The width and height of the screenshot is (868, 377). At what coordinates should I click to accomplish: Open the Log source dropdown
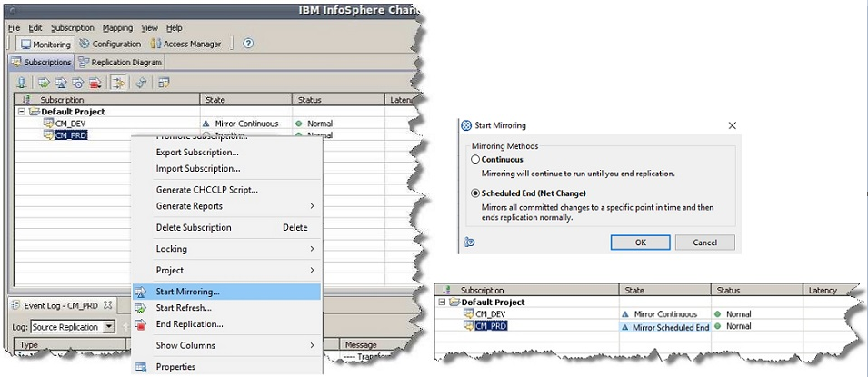[108, 327]
